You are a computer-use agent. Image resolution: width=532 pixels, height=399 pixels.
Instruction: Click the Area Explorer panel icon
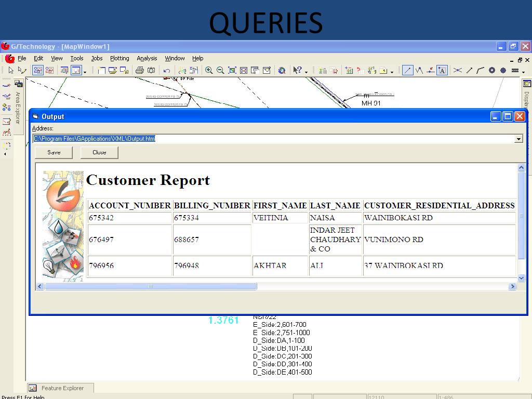18,84
